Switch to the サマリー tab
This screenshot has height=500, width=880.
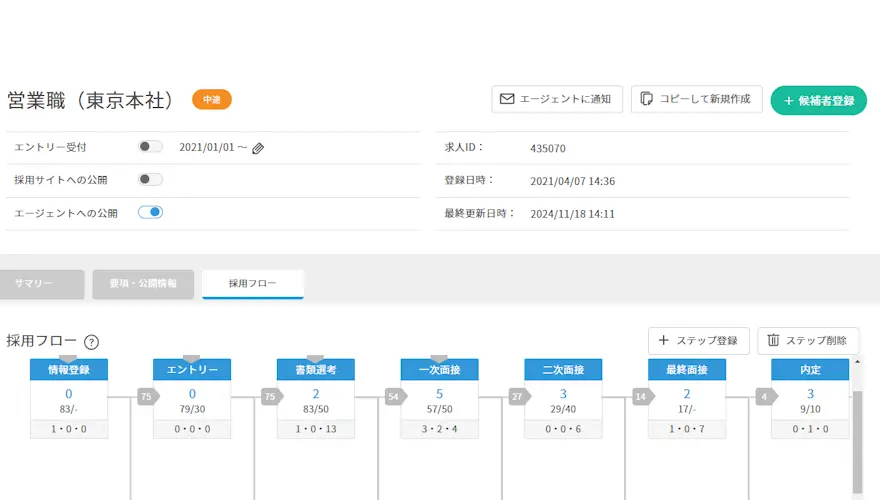(x=43, y=284)
